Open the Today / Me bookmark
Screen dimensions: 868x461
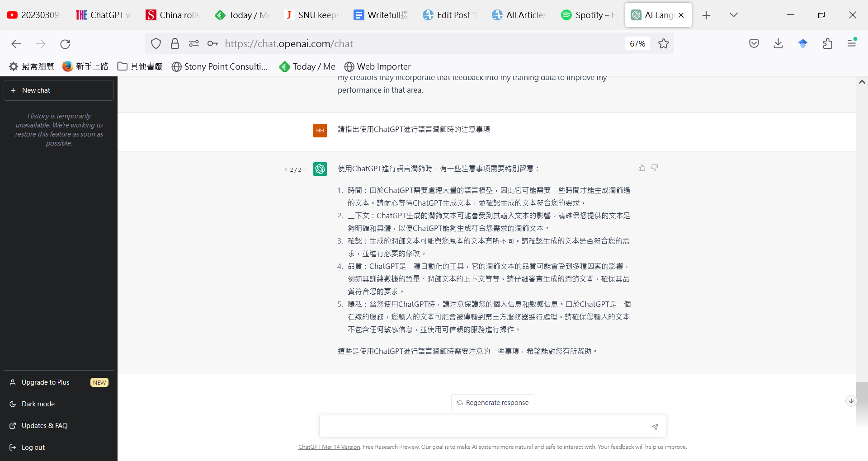click(x=307, y=66)
